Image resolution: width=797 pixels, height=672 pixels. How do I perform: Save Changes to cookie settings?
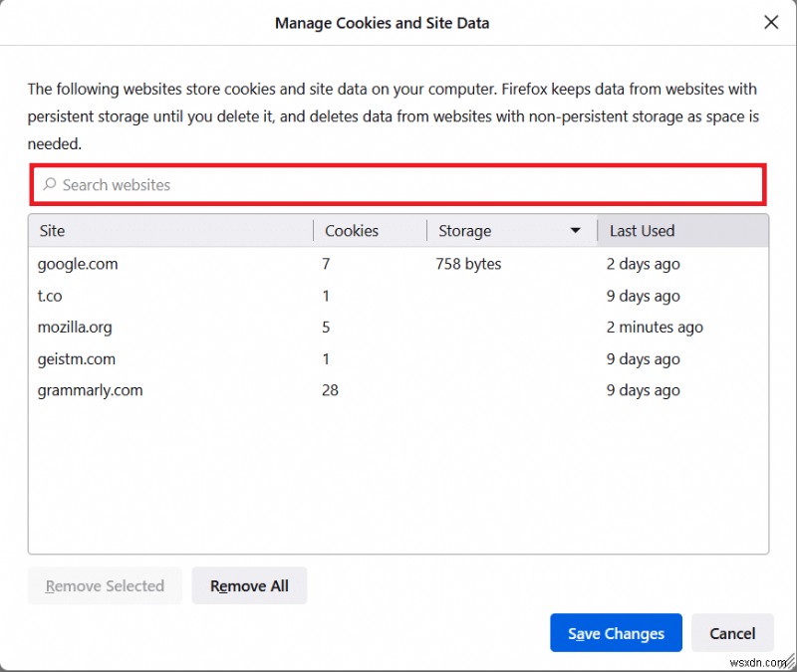[x=616, y=633]
